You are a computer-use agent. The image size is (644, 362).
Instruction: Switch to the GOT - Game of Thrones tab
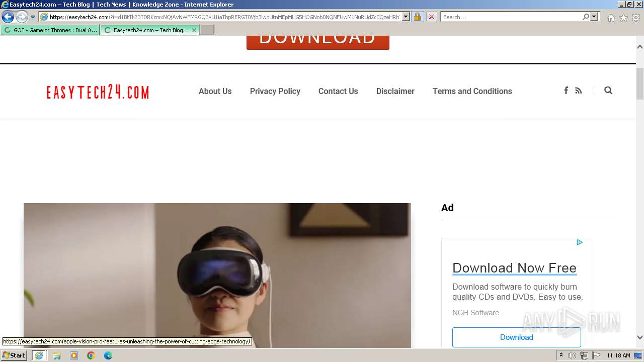[50, 30]
